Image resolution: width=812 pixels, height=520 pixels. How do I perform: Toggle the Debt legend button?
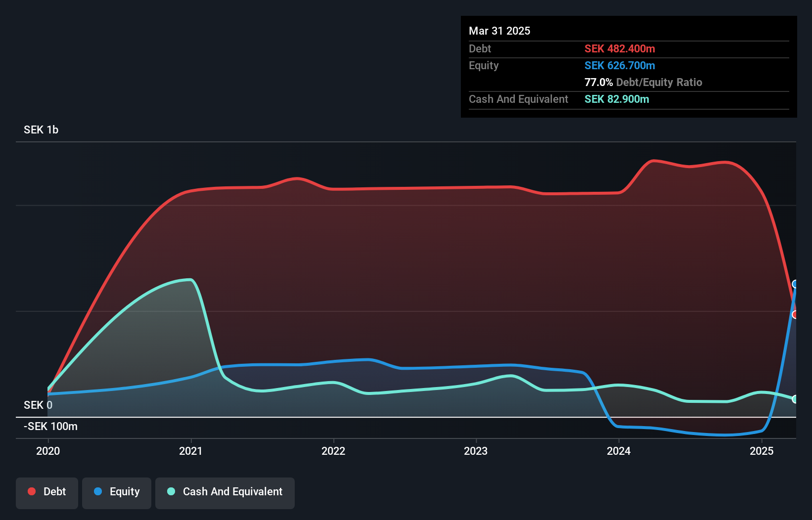[x=47, y=493]
